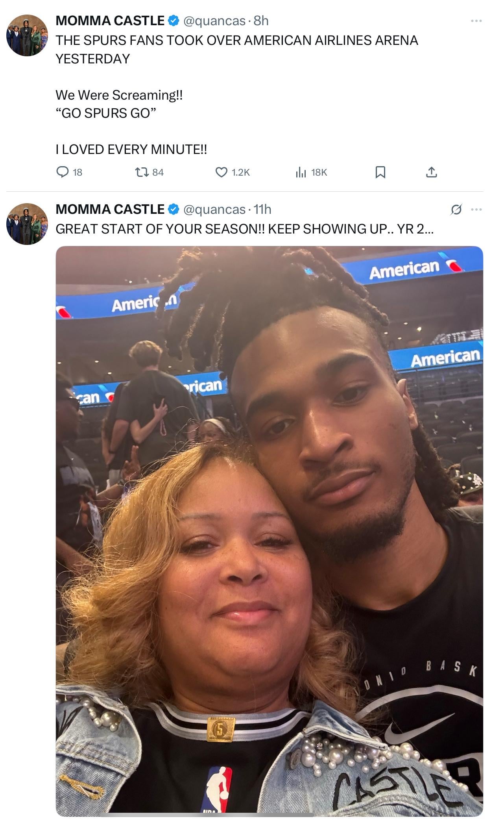The height and width of the screenshot is (823, 504).
Task: Click the verified badge on second tweet
Action: (174, 209)
